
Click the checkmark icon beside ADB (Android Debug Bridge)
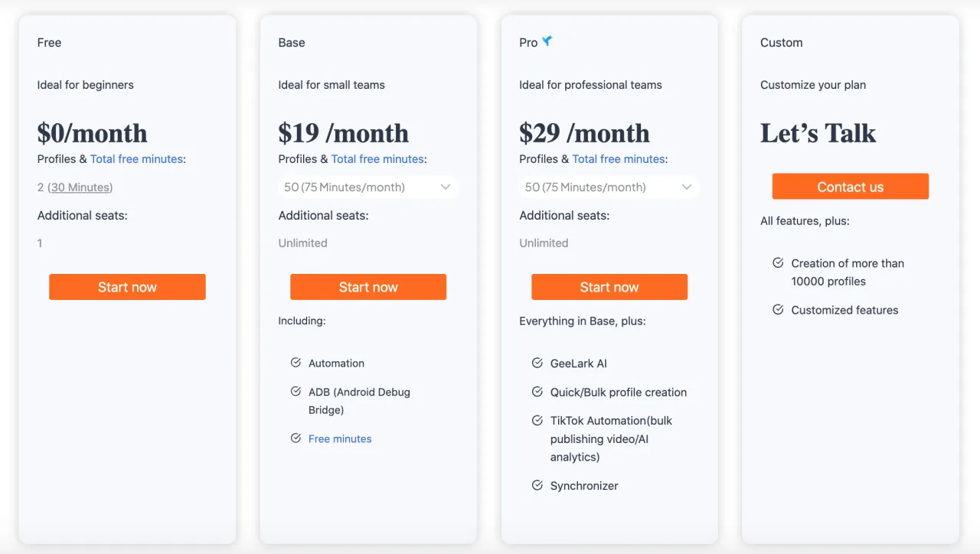(x=296, y=391)
